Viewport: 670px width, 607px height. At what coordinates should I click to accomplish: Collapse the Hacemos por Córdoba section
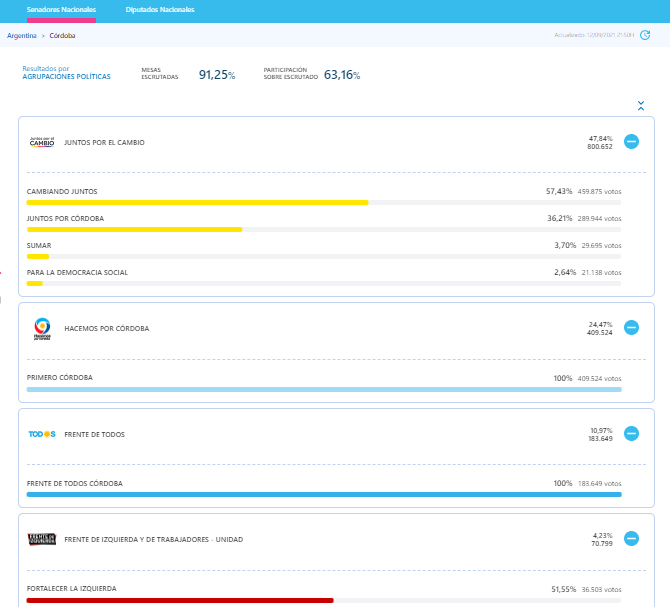(x=631, y=327)
